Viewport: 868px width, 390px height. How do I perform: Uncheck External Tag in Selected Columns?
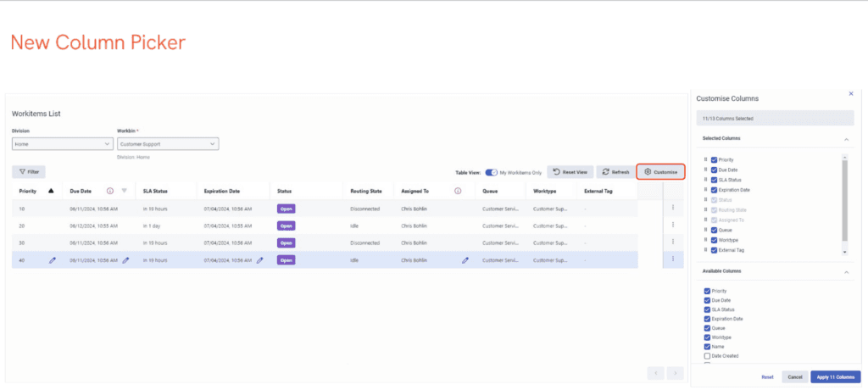715,250
